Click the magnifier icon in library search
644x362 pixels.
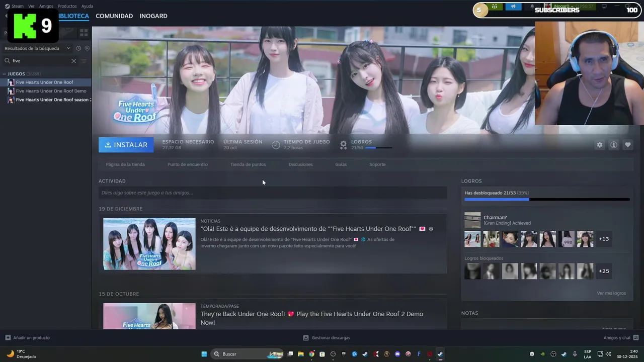8,61
